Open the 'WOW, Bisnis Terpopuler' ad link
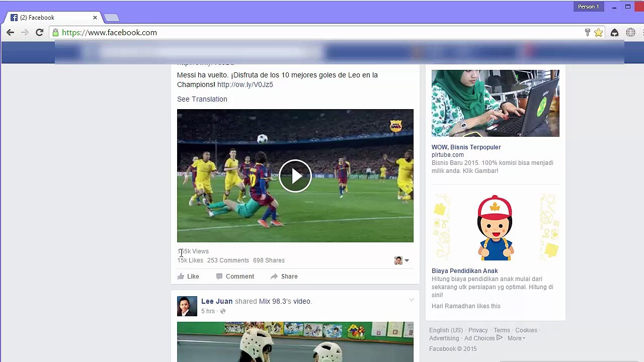Screen dimensions: 644x362 coord(466,147)
